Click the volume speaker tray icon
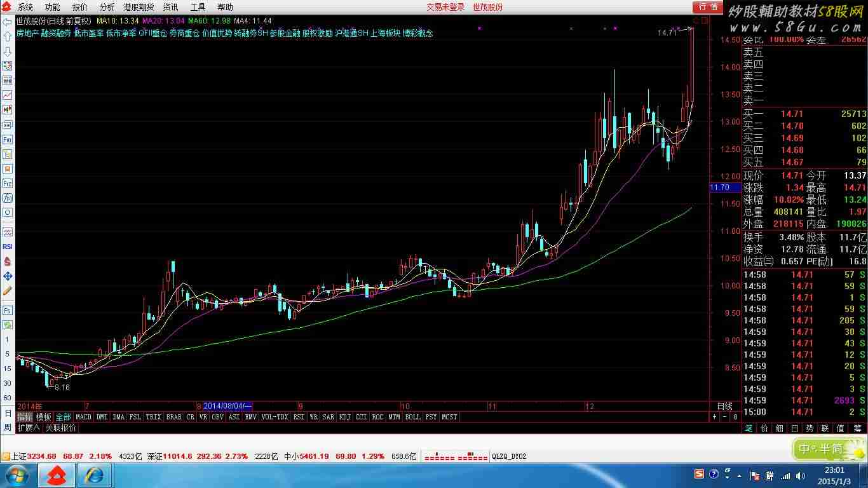 click(x=800, y=475)
